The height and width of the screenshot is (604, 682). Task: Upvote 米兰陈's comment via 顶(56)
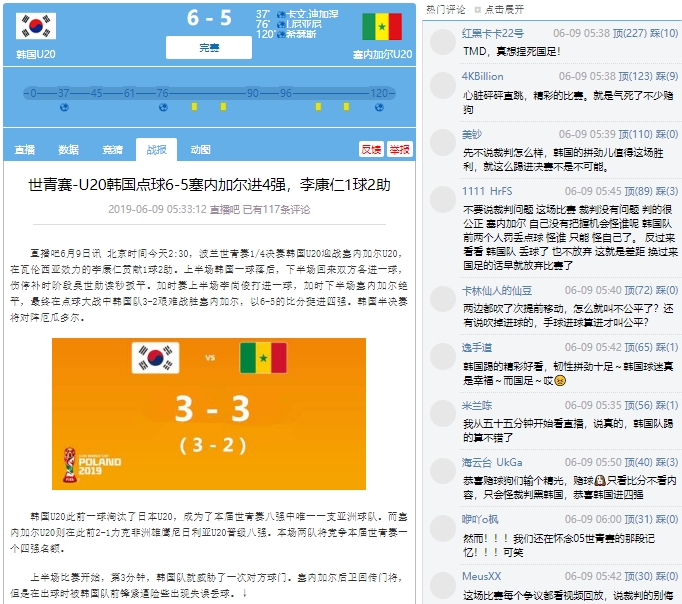tap(639, 405)
